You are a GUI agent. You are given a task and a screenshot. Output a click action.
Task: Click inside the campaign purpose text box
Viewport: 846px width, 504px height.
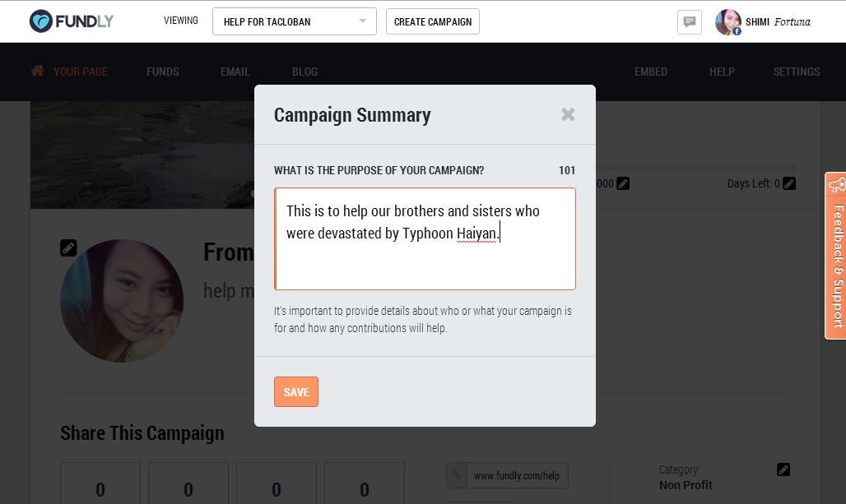pos(425,238)
